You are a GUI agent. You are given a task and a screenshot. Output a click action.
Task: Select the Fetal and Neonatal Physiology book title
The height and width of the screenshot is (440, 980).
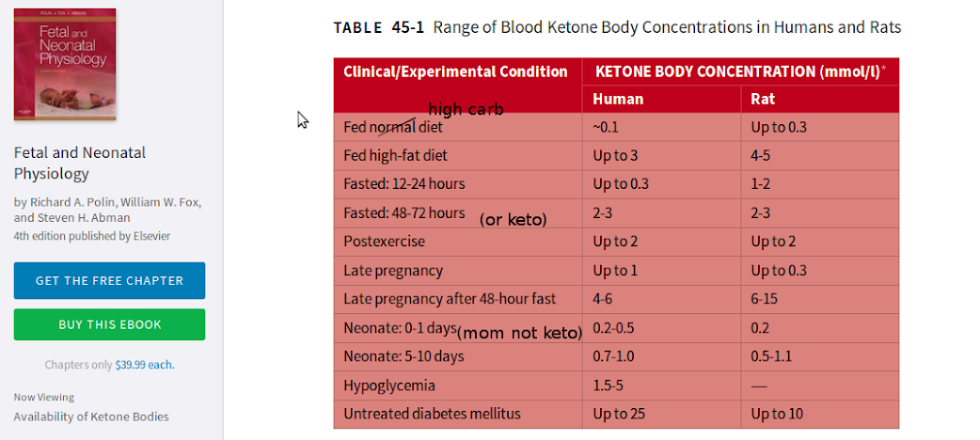pyautogui.click(x=79, y=164)
